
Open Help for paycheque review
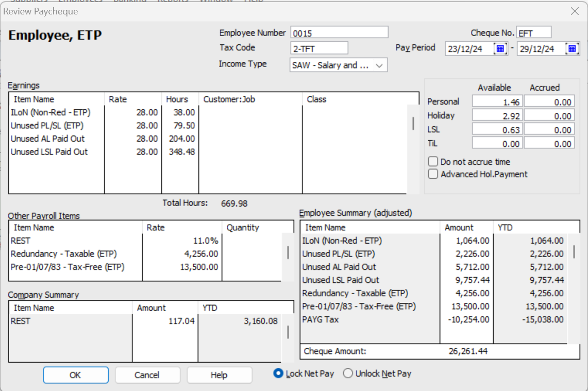coord(219,375)
